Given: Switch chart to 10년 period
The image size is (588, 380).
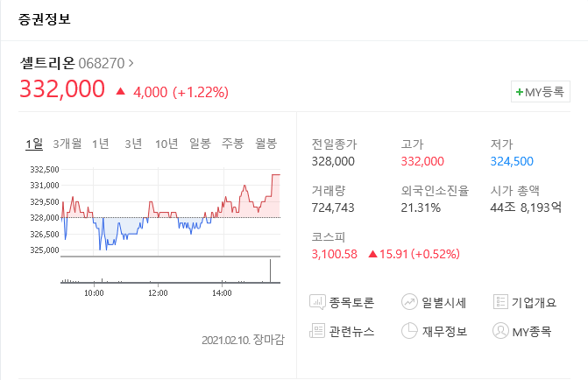Looking at the screenshot, I should [x=166, y=144].
